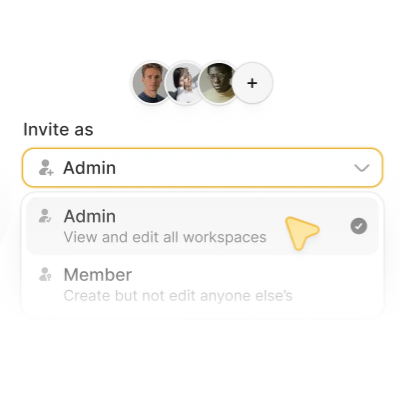This screenshot has width=400, height=410.
Task: Click the Invite as label
Action: click(58, 129)
